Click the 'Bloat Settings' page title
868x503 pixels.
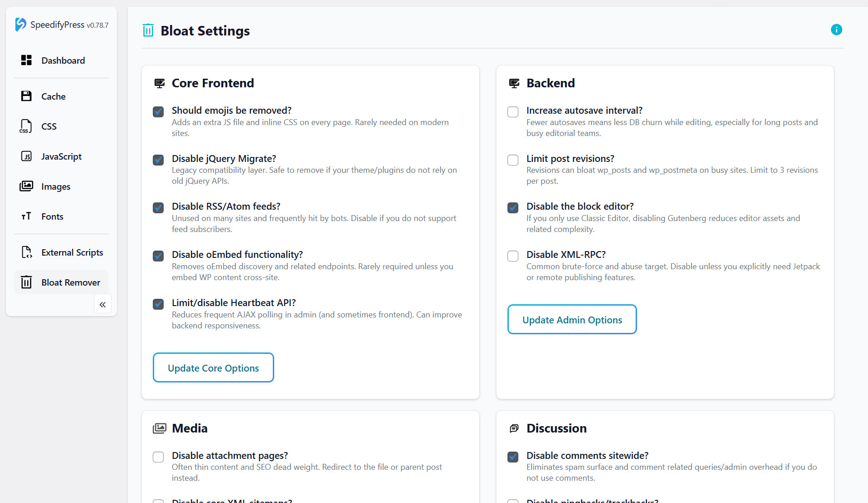click(x=205, y=30)
